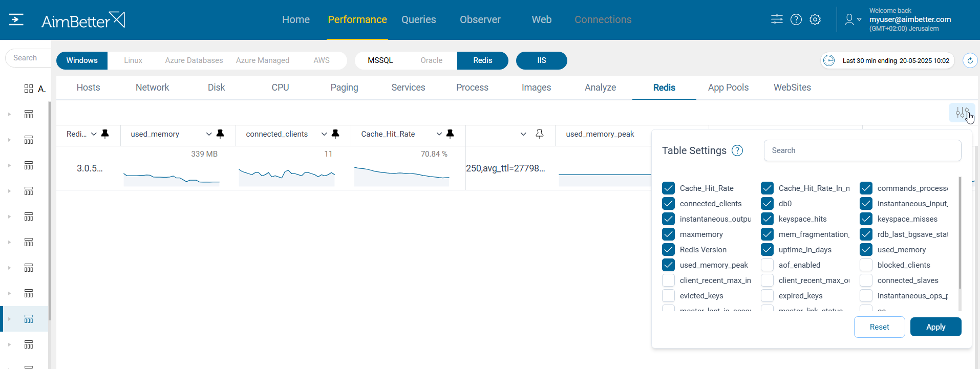Switch to the WebSites tab
The height and width of the screenshot is (369, 980).
(792, 88)
